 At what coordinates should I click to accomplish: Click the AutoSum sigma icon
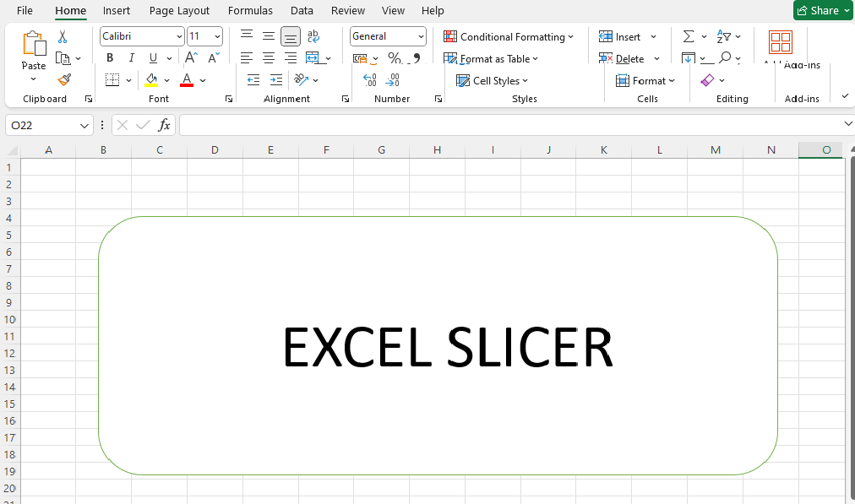point(688,36)
